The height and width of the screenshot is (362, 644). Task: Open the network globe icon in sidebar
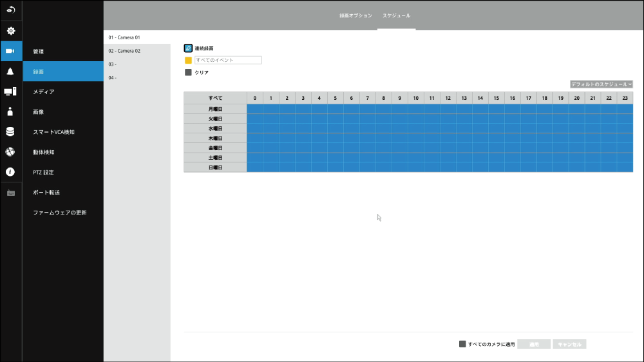pyautogui.click(x=10, y=152)
